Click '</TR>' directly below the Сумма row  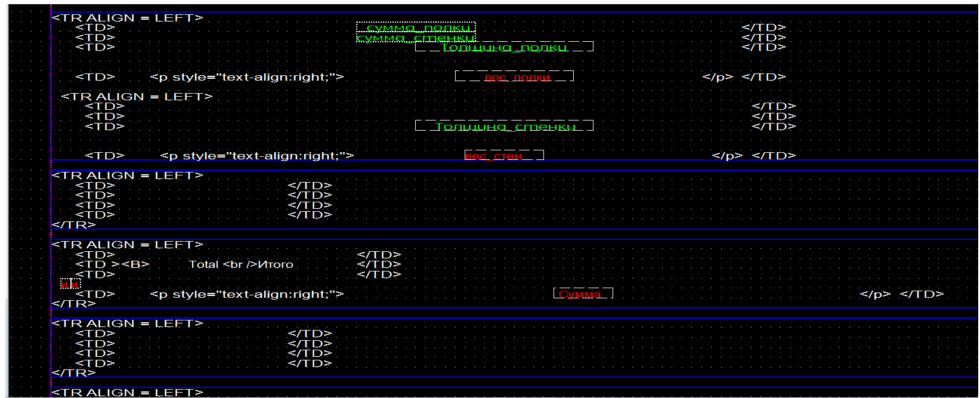(73, 304)
